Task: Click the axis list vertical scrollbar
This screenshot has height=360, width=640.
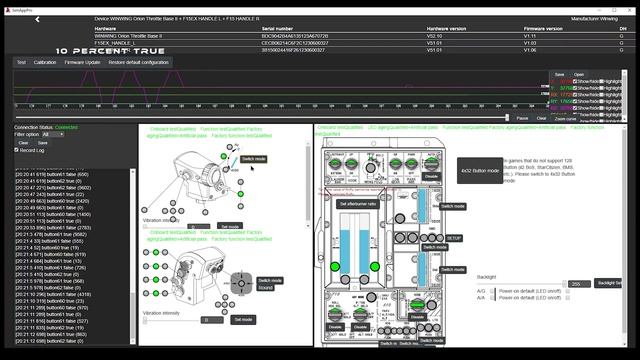Action: click(x=624, y=96)
